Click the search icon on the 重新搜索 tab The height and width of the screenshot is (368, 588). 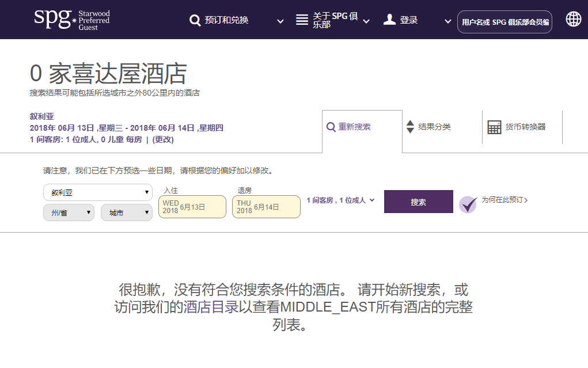(x=331, y=126)
